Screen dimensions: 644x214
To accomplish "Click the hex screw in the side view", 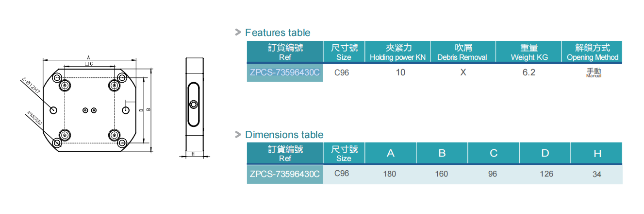I will 193,104.
